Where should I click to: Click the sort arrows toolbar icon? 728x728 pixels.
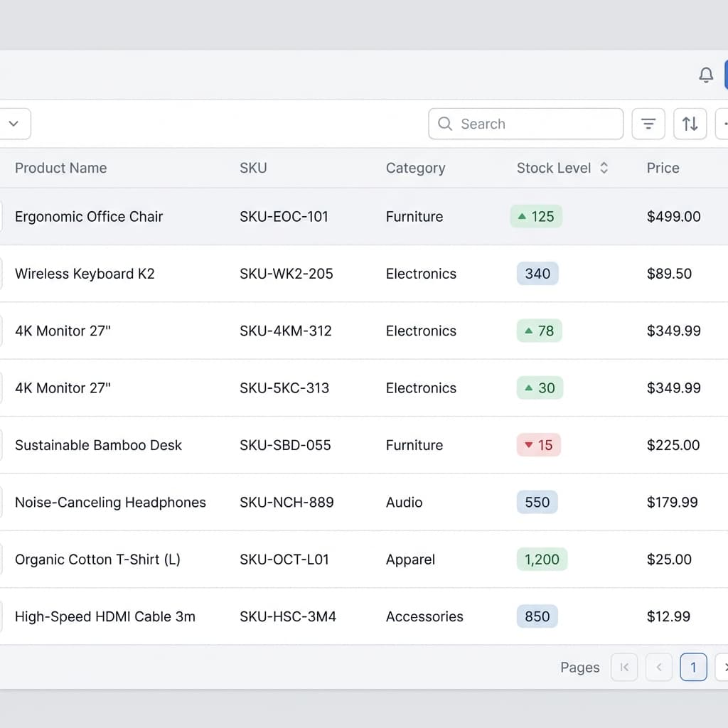690,123
